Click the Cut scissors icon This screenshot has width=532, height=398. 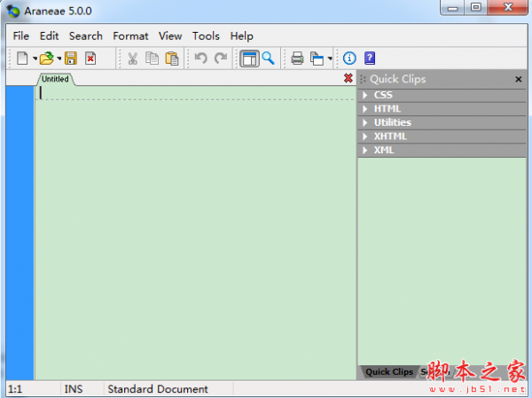[x=132, y=59]
